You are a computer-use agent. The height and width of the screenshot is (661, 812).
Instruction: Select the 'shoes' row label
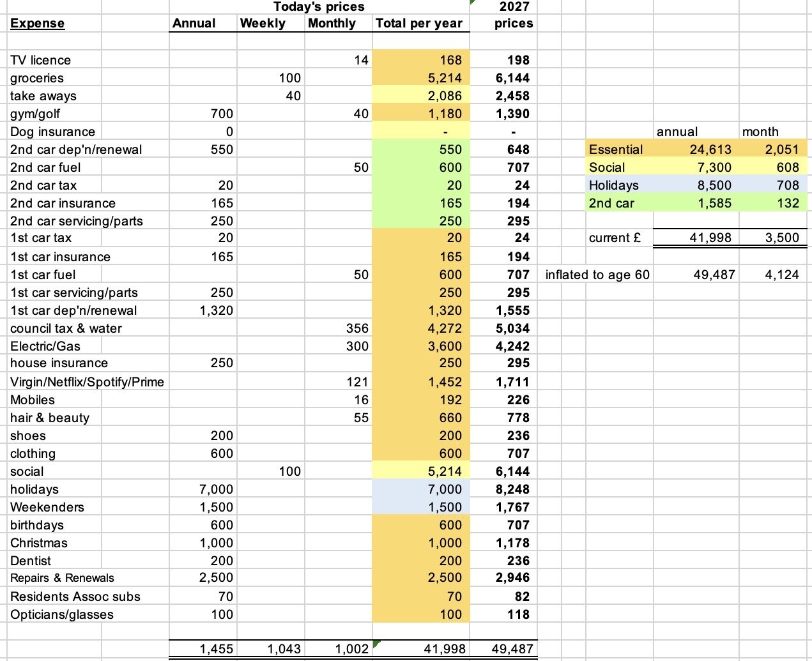28,436
